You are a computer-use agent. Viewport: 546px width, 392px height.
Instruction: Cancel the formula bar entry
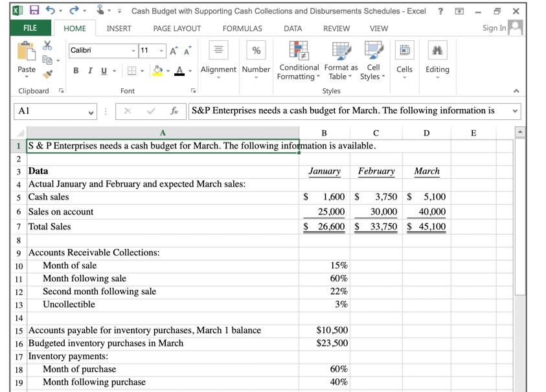coord(128,111)
